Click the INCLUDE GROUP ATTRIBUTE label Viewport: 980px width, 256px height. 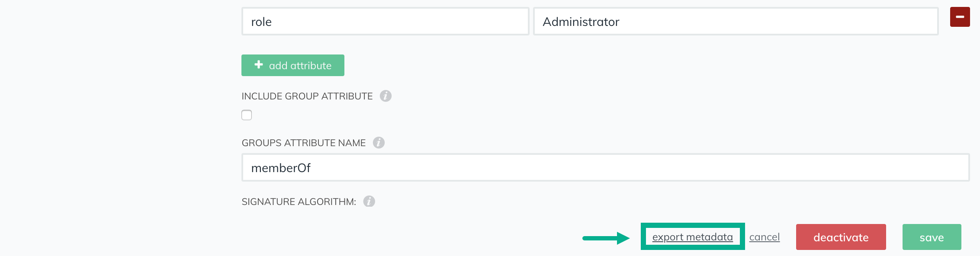pyautogui.click(x=307, y=96)
